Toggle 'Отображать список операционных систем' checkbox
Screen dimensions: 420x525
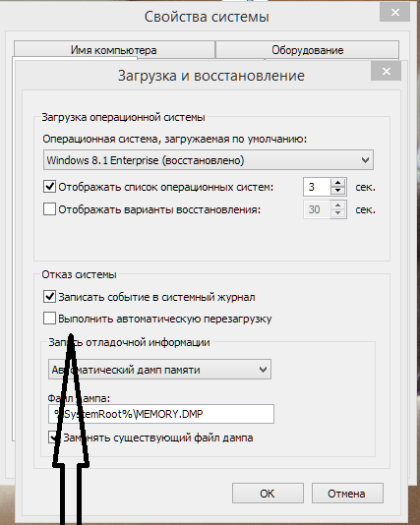coord(49,187)
